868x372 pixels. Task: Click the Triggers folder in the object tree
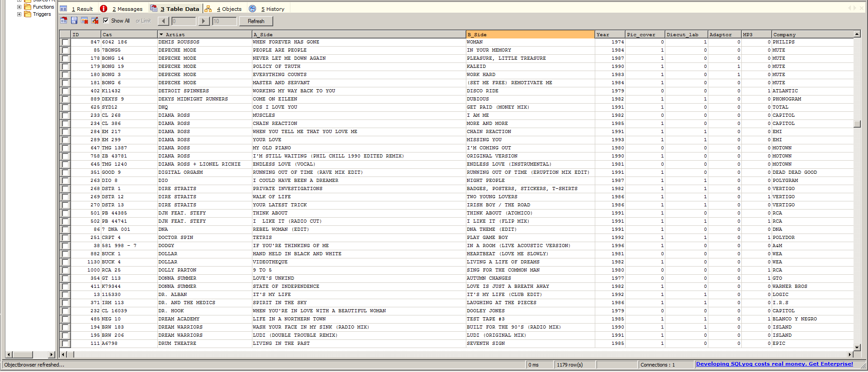(x=38, y=14)
